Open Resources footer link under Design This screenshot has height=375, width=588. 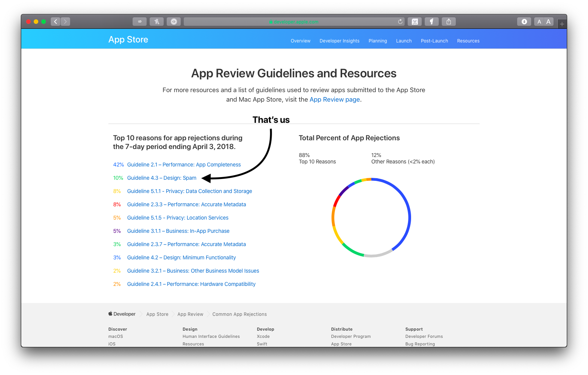[x=193, y=344]
